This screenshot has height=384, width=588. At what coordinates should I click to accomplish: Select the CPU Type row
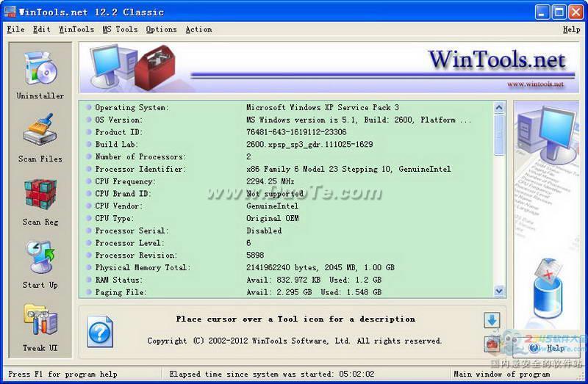(x=287, y=218)
